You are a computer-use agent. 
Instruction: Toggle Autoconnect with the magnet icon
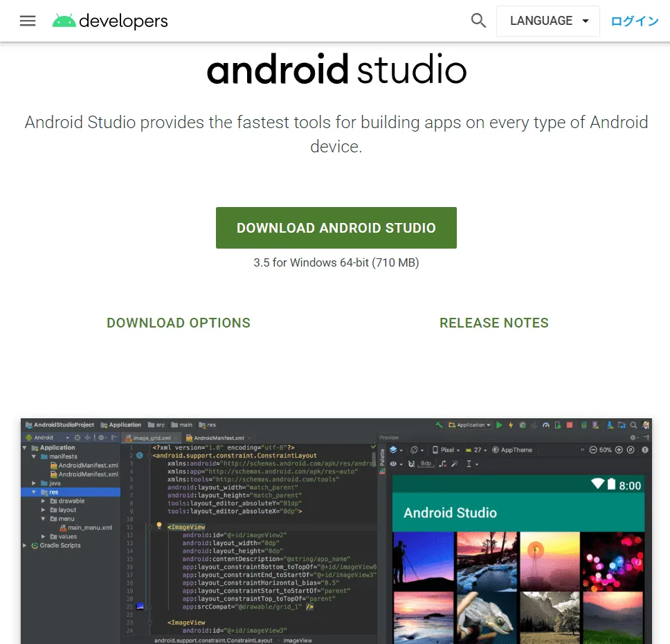411,463
